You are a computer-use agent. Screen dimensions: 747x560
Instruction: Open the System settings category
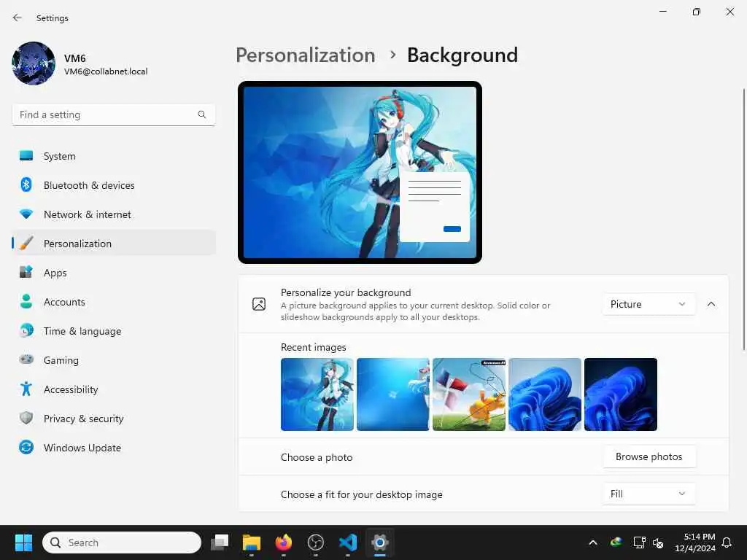coord(113,156)
